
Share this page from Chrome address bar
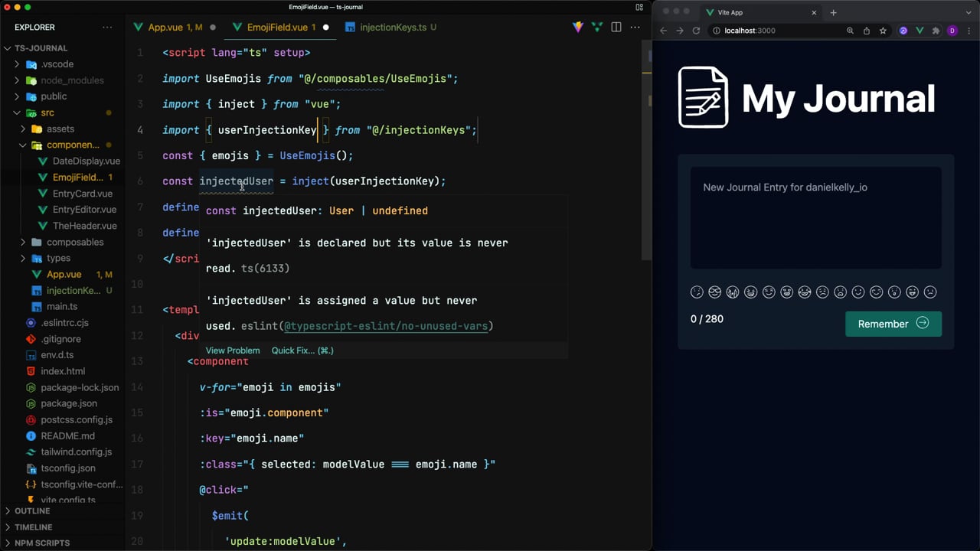[x=867, y=31]
